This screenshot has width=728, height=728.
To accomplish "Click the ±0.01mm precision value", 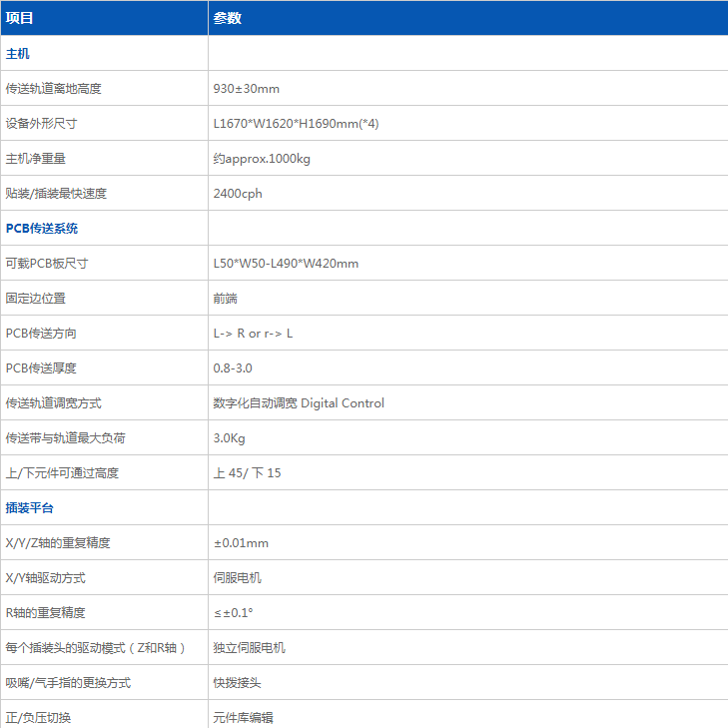I will [241, 543].
